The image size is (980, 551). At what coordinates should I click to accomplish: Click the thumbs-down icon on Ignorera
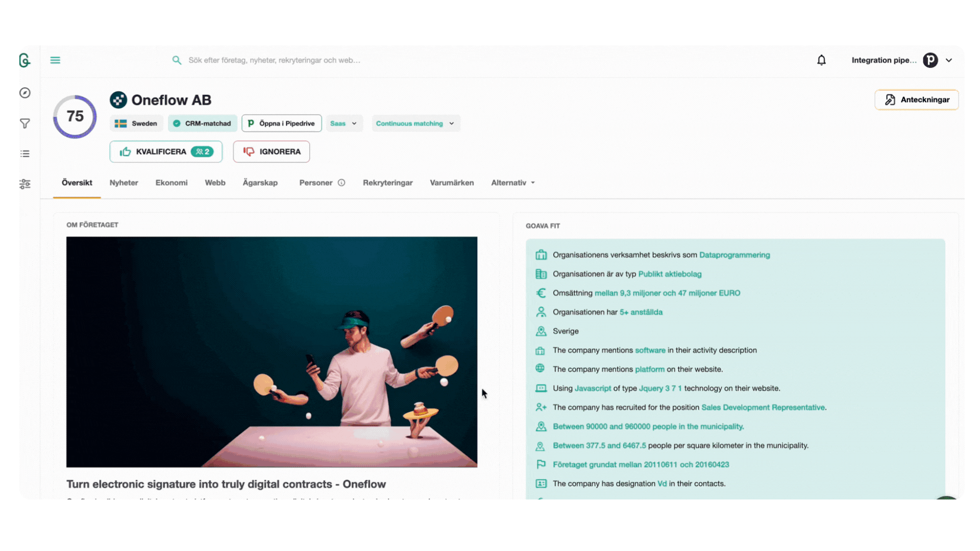pyautogui.click(x=249, y=152)
